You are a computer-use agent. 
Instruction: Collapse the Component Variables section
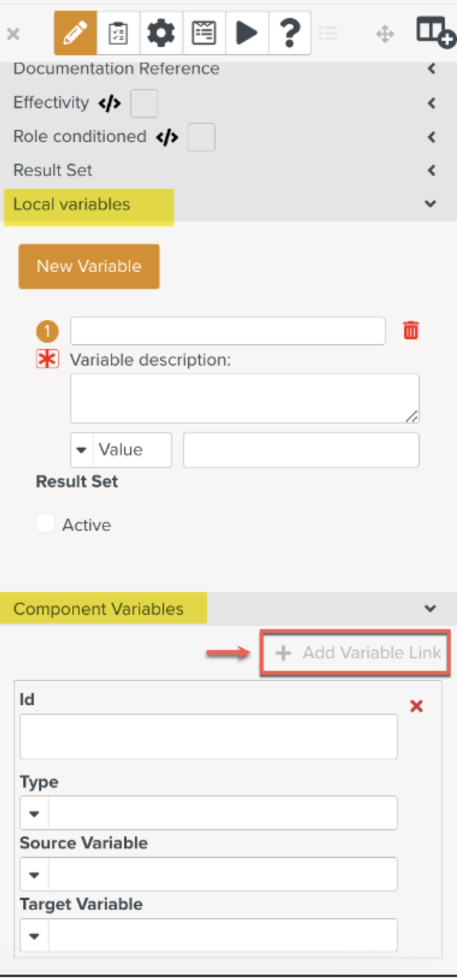tap(430, 608)
